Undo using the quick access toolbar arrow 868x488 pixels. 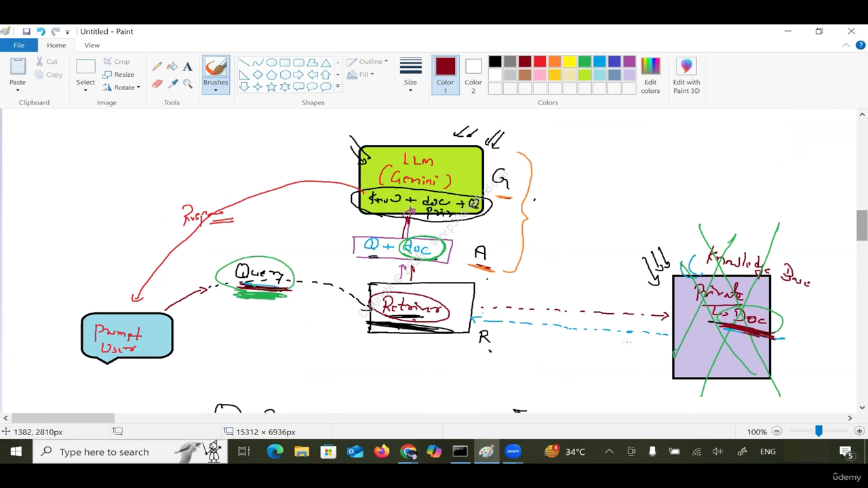point(41,32)
